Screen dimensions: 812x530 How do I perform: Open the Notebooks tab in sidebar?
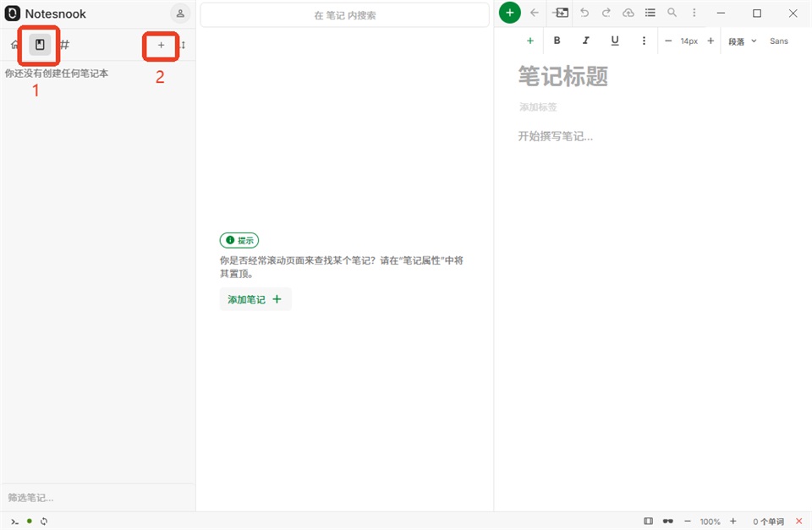40,45
